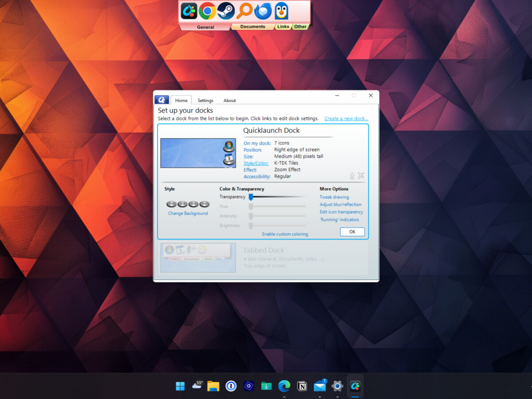Image resolution: width=532 pixels, height=399 pixels.
Task: Click the Accessibility setting link
Action: (257, 176)
